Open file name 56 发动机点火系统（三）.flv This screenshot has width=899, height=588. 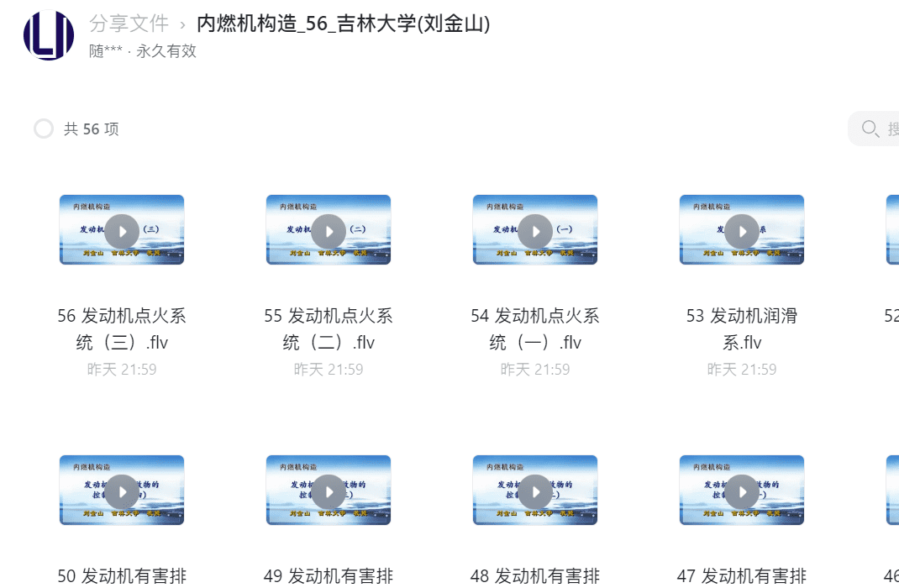122,329
